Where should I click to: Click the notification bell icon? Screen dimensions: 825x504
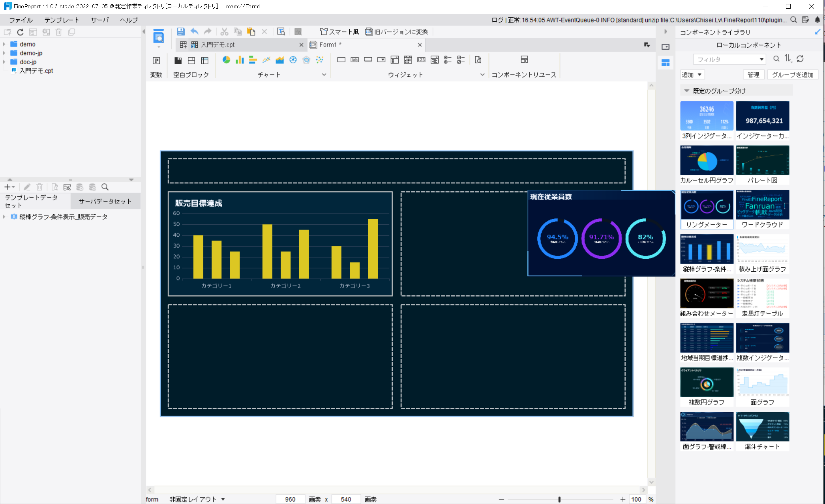[x=817, y=20]
